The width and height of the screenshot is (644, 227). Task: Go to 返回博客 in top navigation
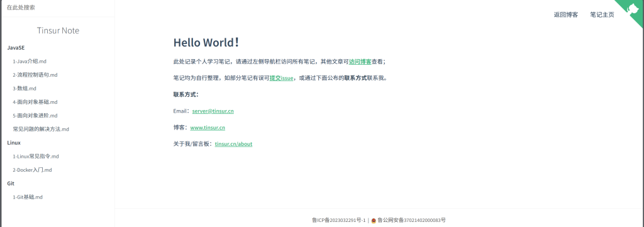tap(565, 15)
